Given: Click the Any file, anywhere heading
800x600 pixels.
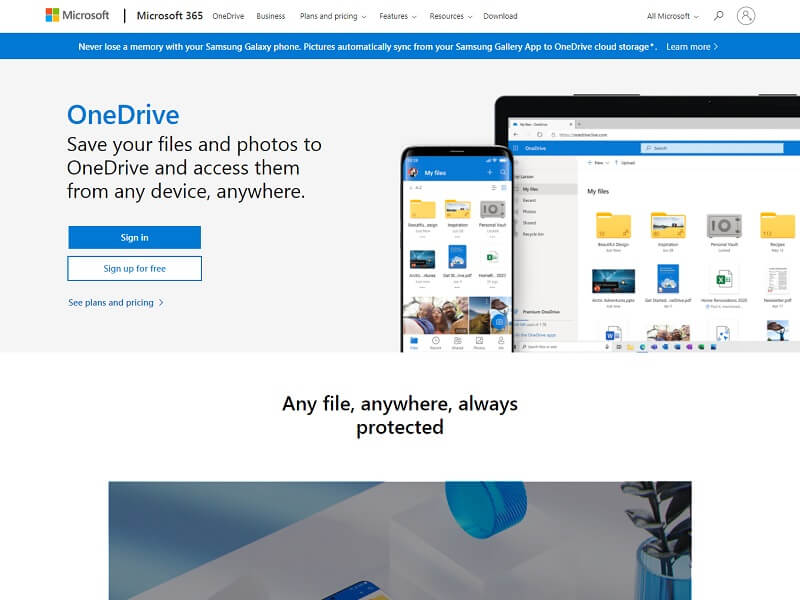Looking at the screenshot, I should pos(400,415).
